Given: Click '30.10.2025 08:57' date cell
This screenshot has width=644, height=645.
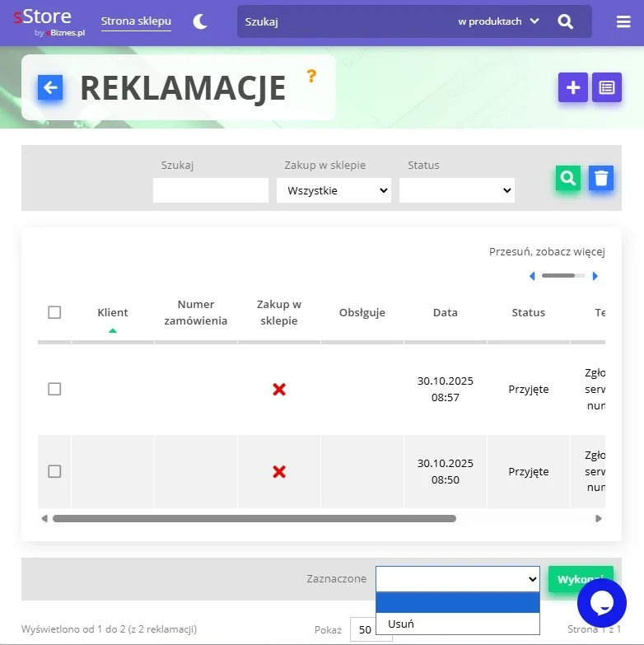Looking at the screenshot, I should 446,389.
